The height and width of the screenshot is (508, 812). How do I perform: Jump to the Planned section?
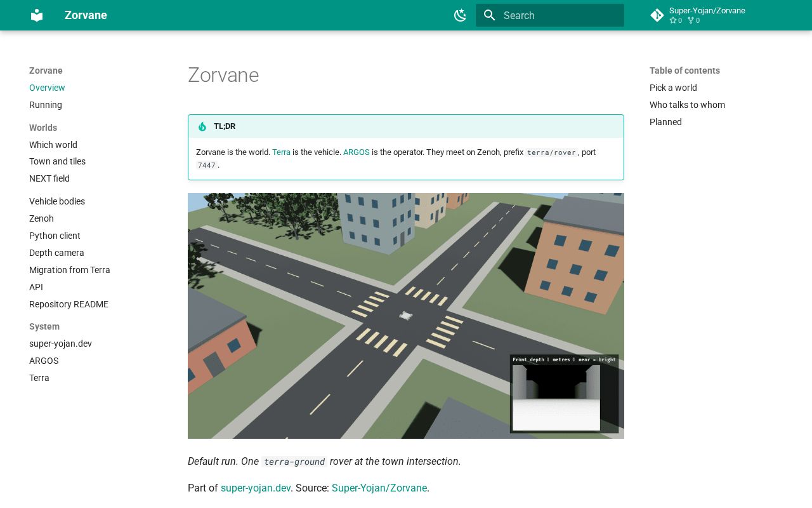[x=665, y=122]
